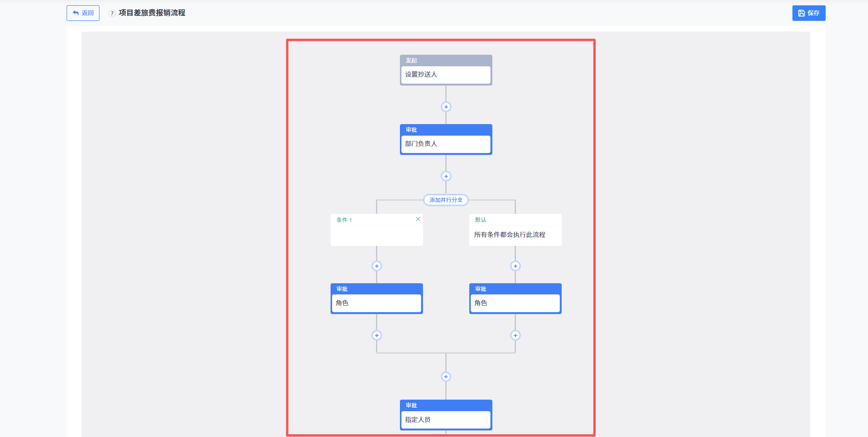Select the right 角色 approval node
Screen dimensions: 868x437
(515, 303)
